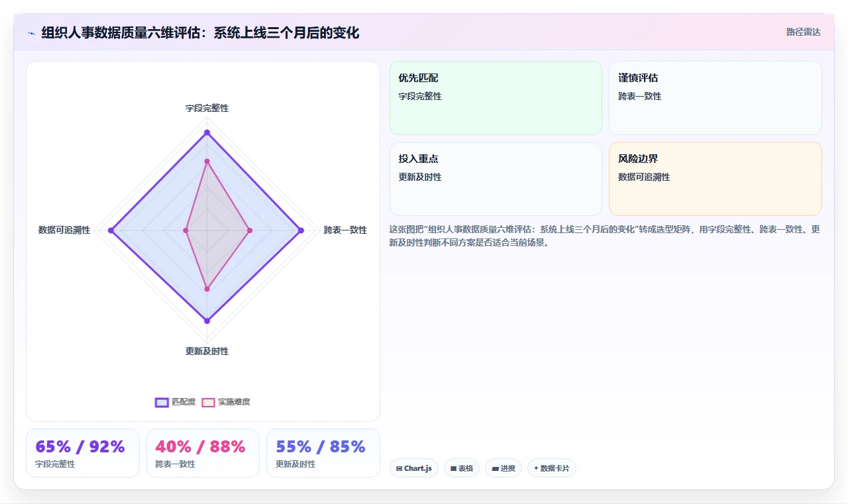This screenshot has width=848, height=504.
Task: Click the 数据可追溯性 axis label on the radar
Action: pyautogui.click(x=64, y=230)
